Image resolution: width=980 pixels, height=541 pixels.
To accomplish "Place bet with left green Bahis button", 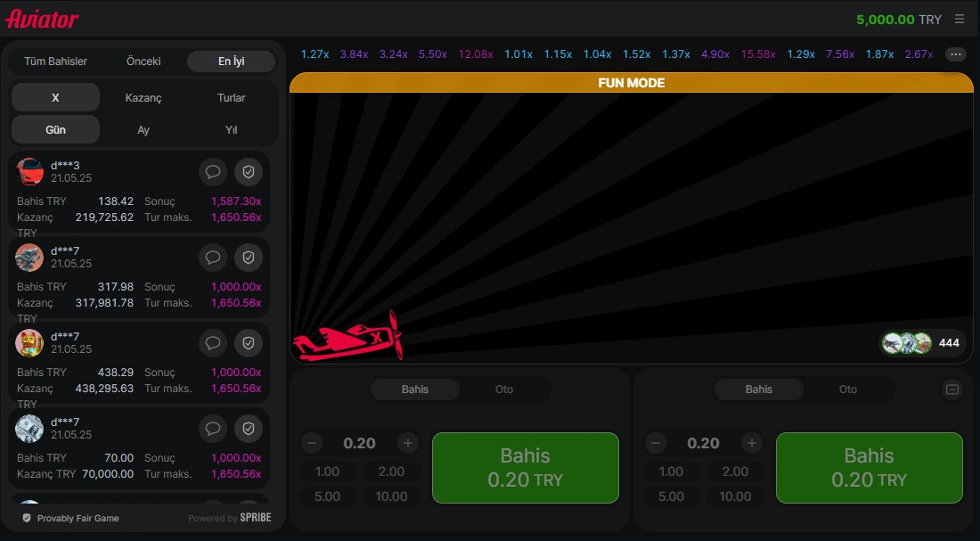I will 526,468.
